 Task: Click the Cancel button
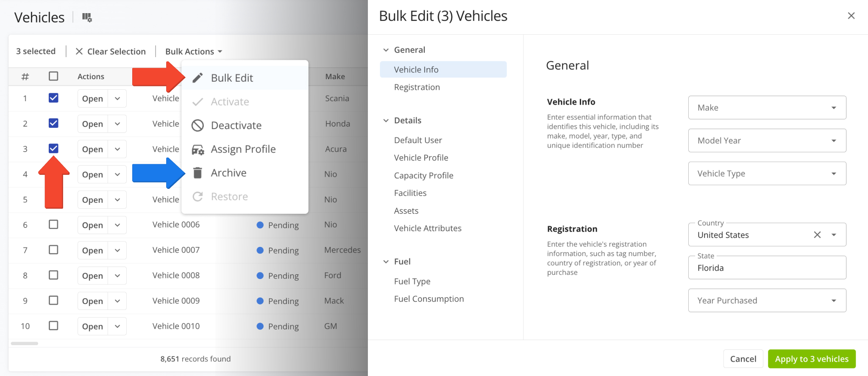pos(743,359)
